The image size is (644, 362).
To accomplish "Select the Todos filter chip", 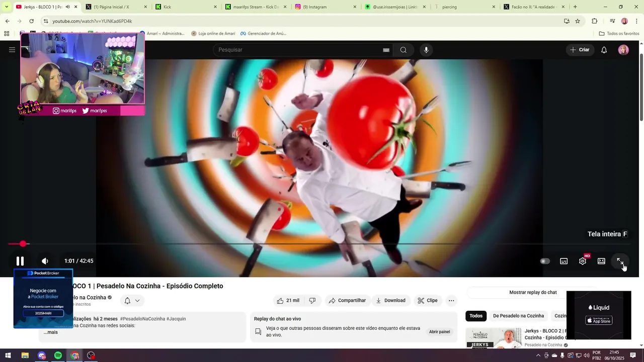I will tap(476, 316).
